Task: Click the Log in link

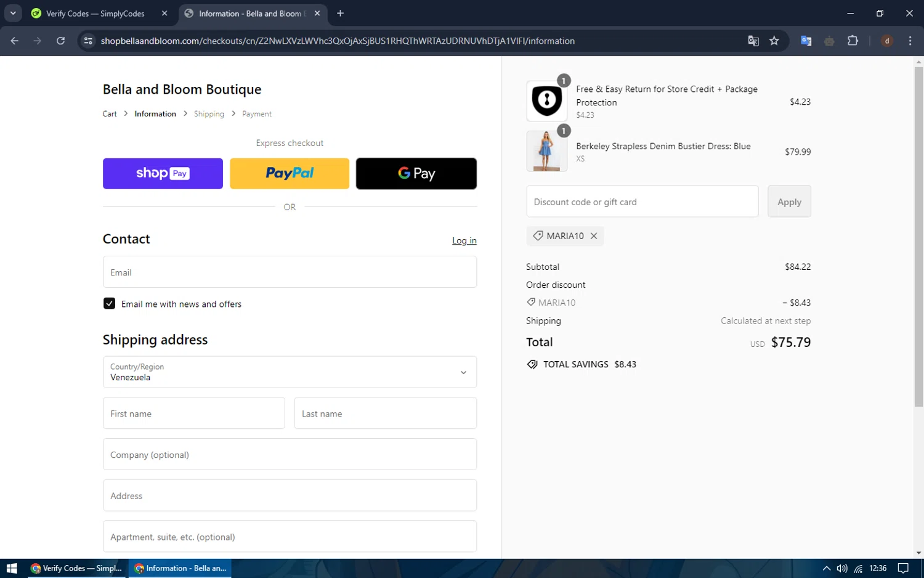Action: pos(464,241)
